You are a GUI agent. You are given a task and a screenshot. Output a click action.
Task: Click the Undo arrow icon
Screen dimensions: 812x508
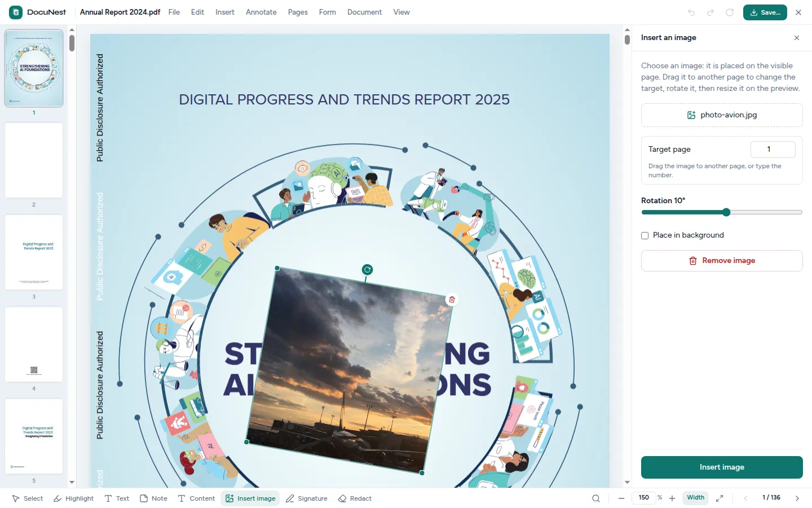tap(691, 12)
